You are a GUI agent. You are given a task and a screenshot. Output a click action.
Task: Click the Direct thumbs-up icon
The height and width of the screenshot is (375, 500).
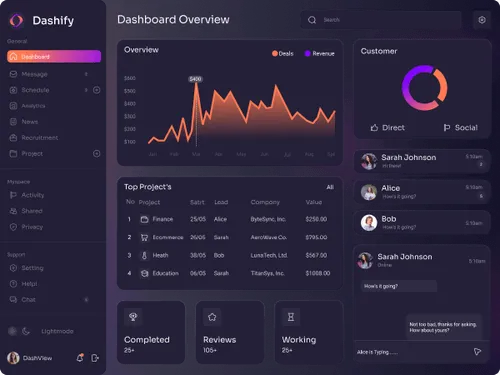point(374,128)
